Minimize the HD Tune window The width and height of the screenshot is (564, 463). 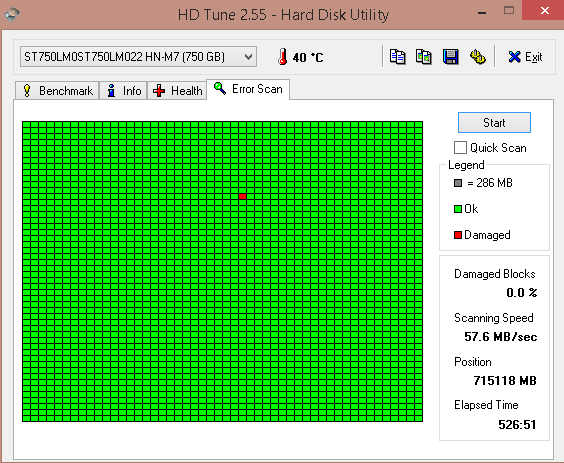482,12
